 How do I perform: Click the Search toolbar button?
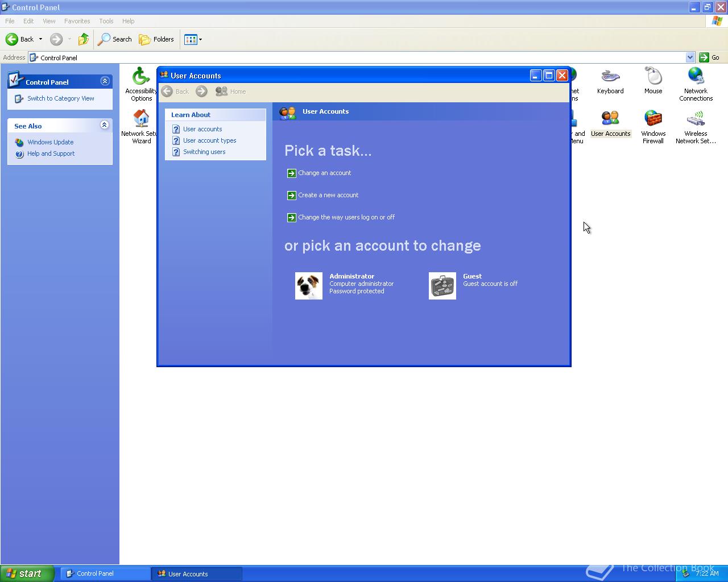coord(115,39)
